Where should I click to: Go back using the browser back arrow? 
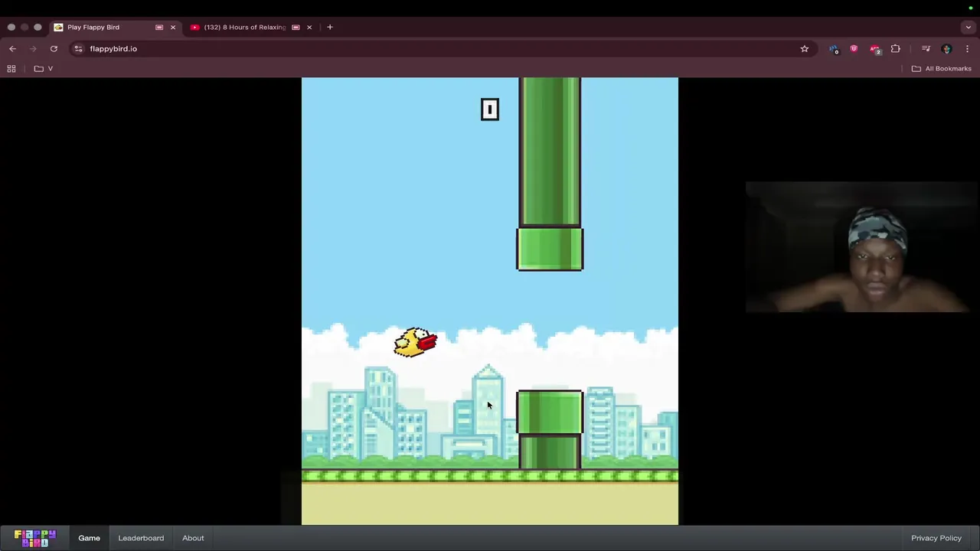(x=12, y=48)
